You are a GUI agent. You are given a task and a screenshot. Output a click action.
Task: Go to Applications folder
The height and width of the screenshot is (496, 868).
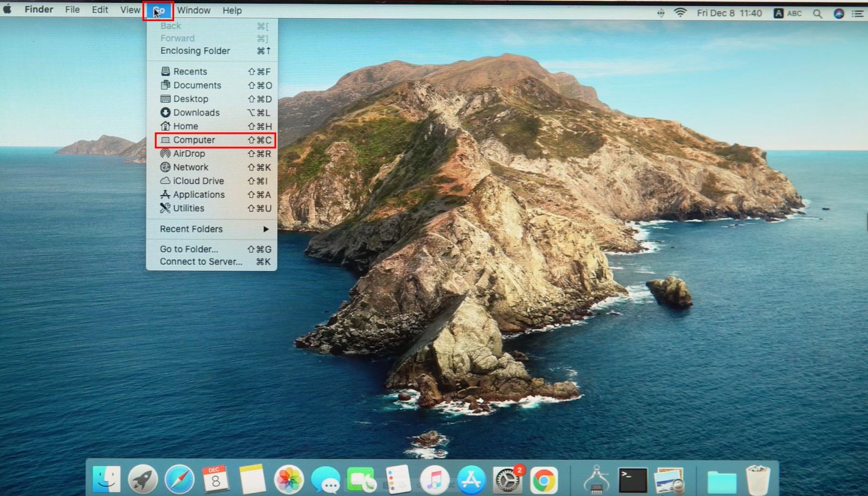(x=212, y=194)
